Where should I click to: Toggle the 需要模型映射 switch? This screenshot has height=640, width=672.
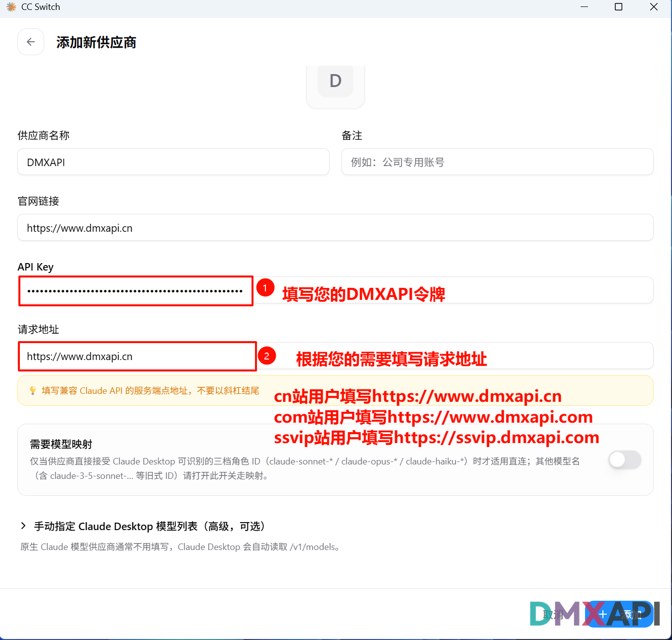625,459
